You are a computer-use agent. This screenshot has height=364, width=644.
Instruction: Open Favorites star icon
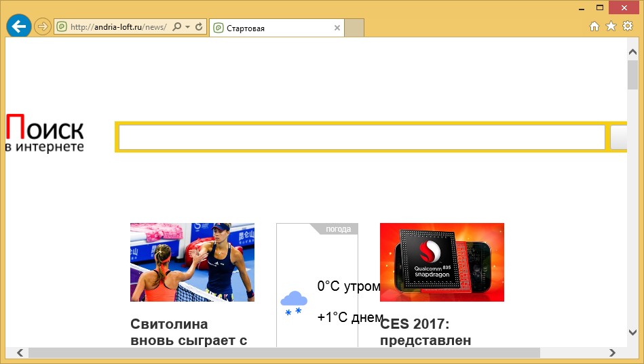611,26
